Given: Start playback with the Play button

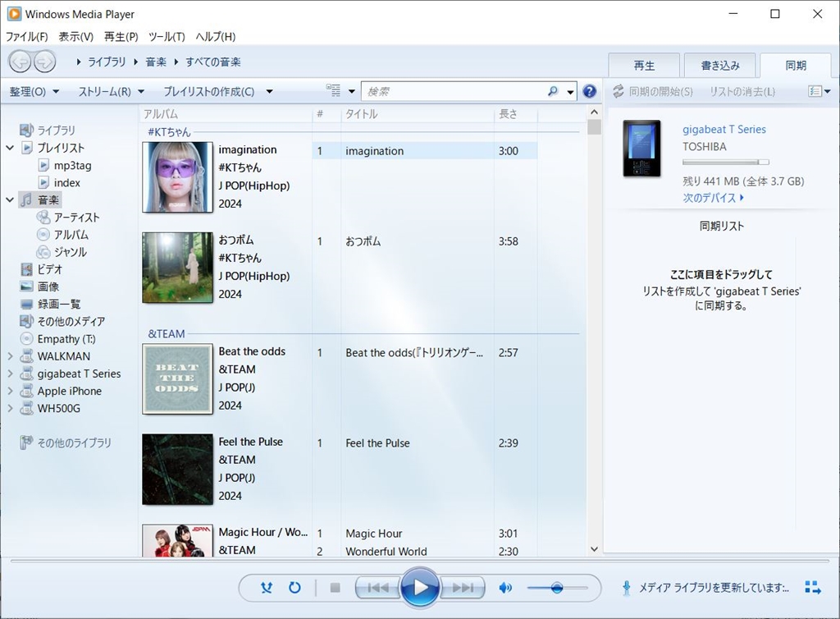Looking at the screenshot, I should (420, 588).
